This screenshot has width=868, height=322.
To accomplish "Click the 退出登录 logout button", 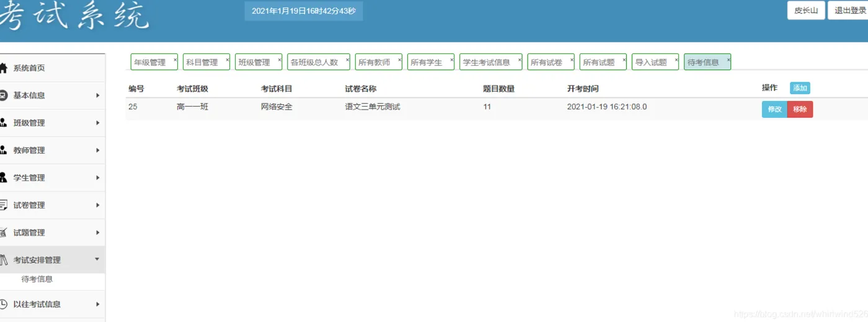I will (848, 10).
